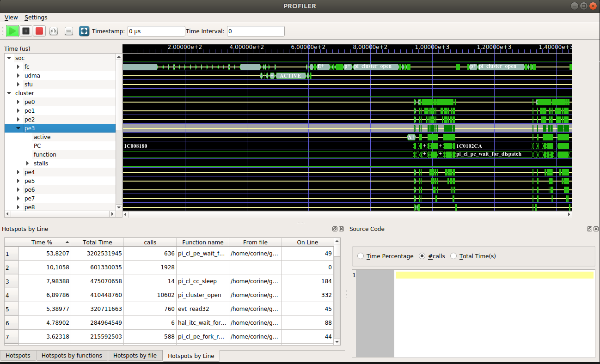Click the 53,8207 time percent cell
The width and height of the screenshot is (600, 364).
(44, 254)
